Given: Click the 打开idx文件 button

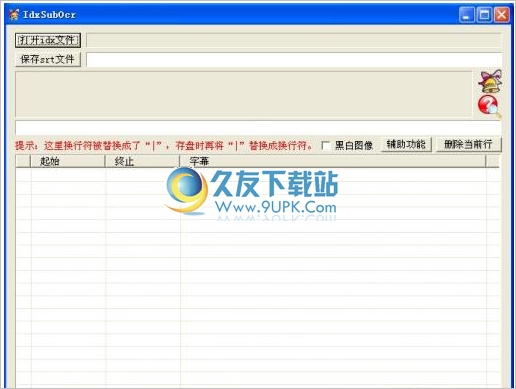Looking at the screenshot, I should point(48,40).
